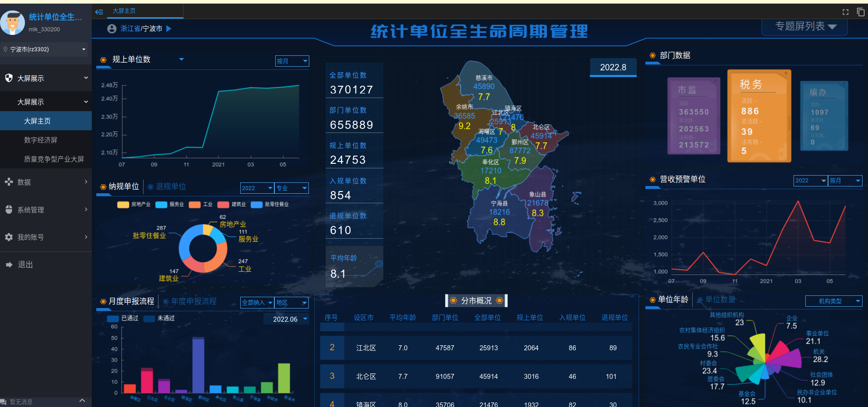Click the sidebar collapse arrow icon
The width and height of the screenshot is (868, 407).
click(x=99, y=12)
